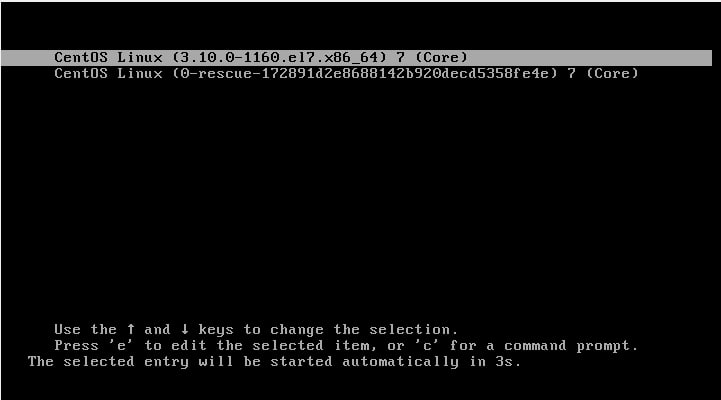721x400 pixels.
Task: Click "CentOS" in the highlighted first entry
Action: pos(81,57)
